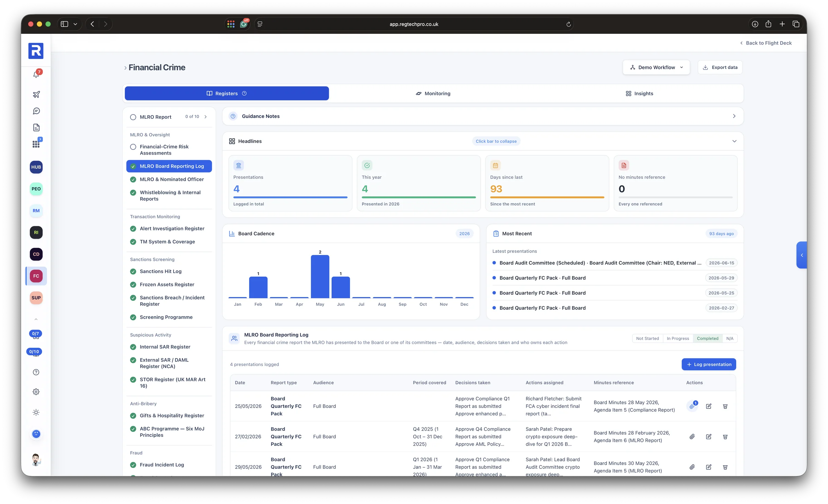Open the PEO module
Image resolution: width=828 pixels, height=504 pixels.
tap(36, 189)
